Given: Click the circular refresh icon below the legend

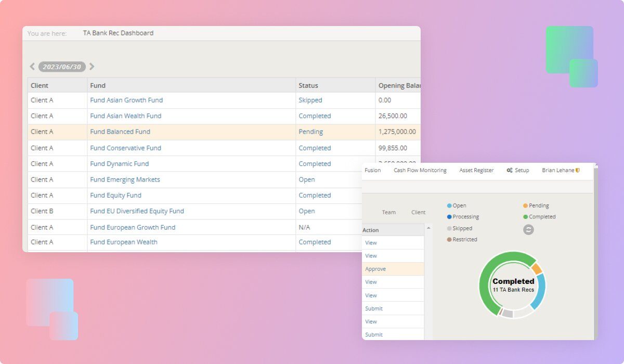Looking at the screenshot, I should [x=528, y=229].
